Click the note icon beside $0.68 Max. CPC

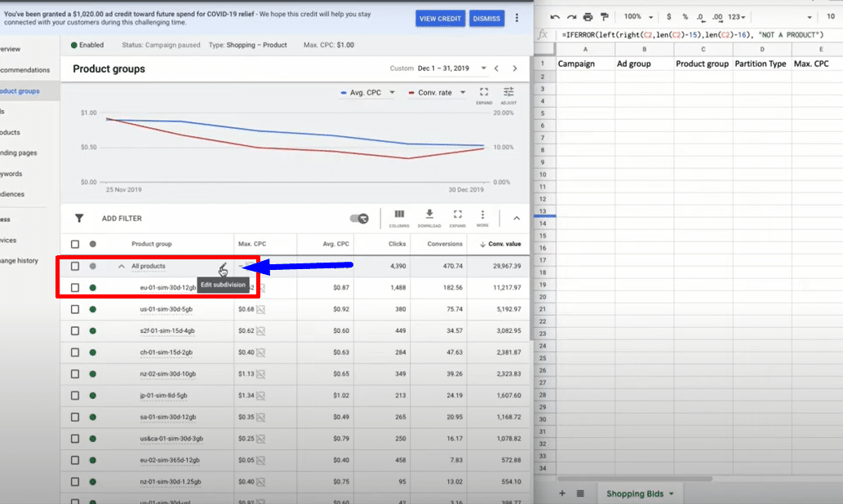click(x=261, y=309)
